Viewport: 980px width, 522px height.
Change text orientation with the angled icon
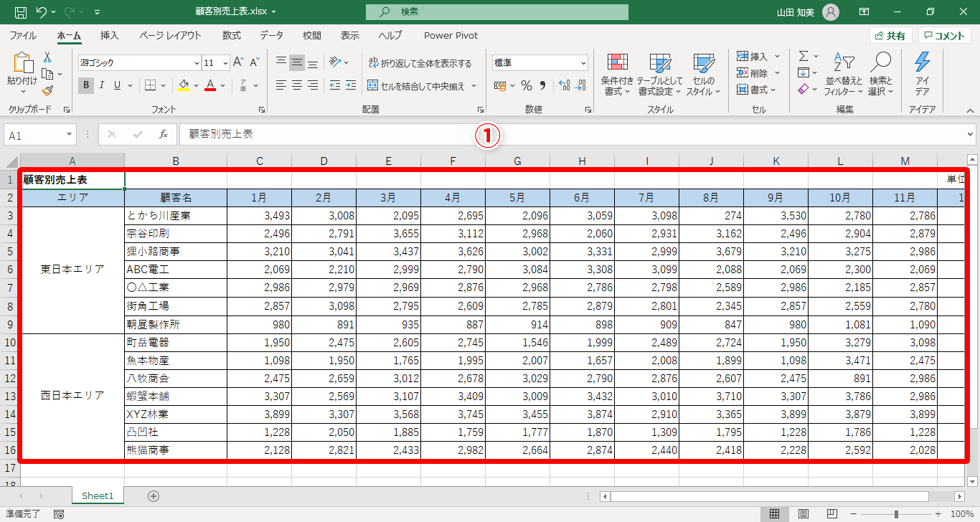[335, 62]
